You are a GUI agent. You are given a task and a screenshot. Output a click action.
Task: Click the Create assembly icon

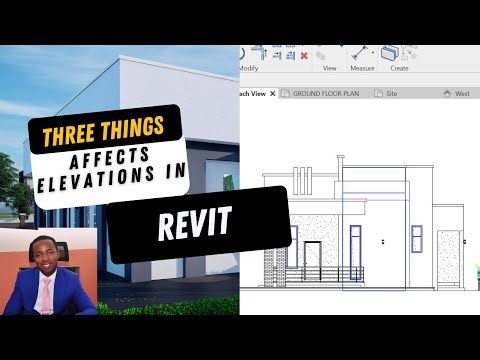point(390,53)
